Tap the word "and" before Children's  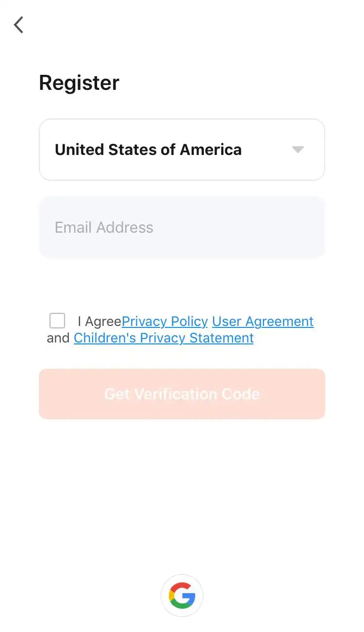58,338
